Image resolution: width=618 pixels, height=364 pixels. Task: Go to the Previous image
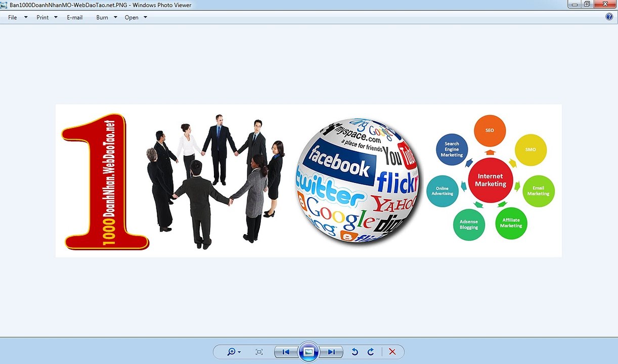286,352
